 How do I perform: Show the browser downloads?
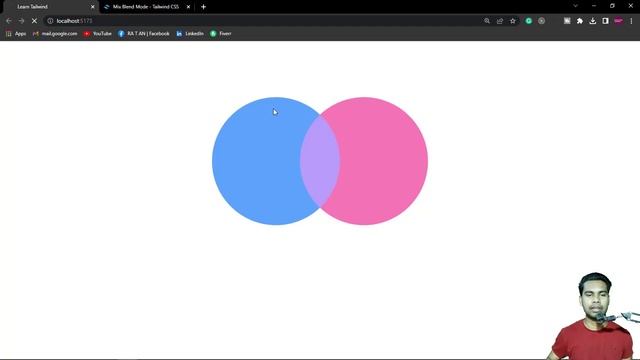click(x=593, y=21)
